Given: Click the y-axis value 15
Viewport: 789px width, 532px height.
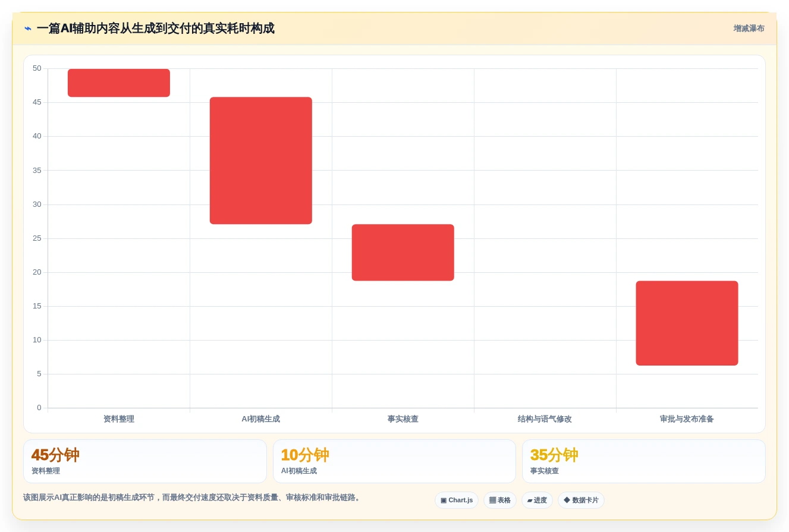Looking at the screenshot, I should [37, 306].
